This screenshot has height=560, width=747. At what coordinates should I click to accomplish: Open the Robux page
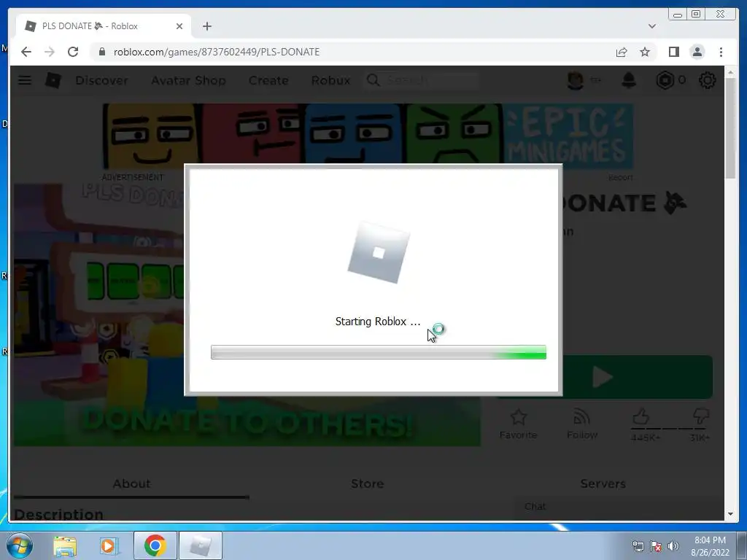[330, 80]
